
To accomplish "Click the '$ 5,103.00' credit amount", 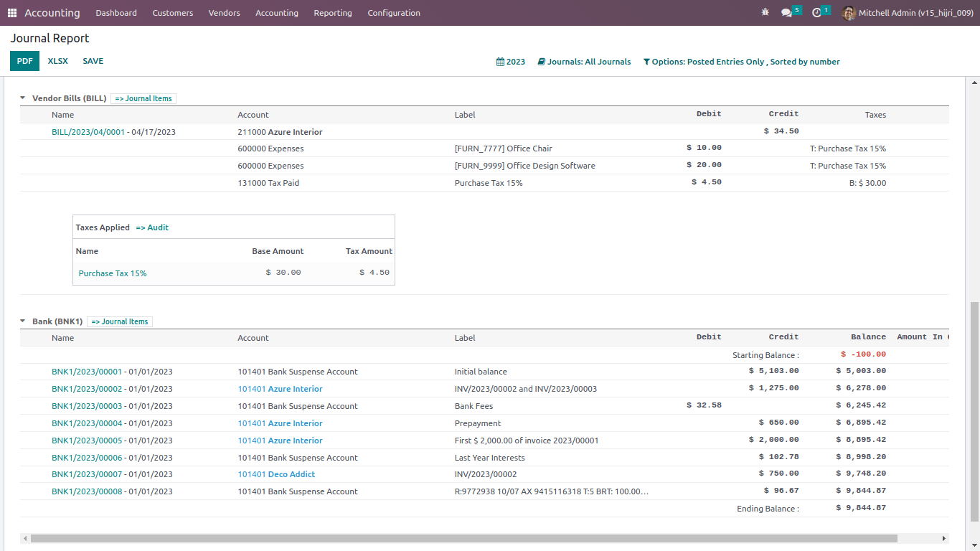I will click(773, 371).
